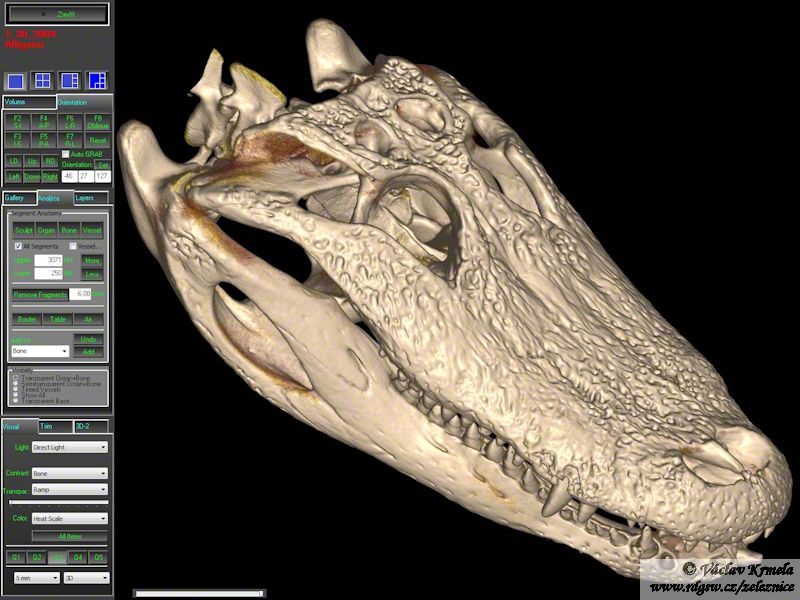Switch to the 3D-2 tab
The image size is (800, 600).
[91, 427]
